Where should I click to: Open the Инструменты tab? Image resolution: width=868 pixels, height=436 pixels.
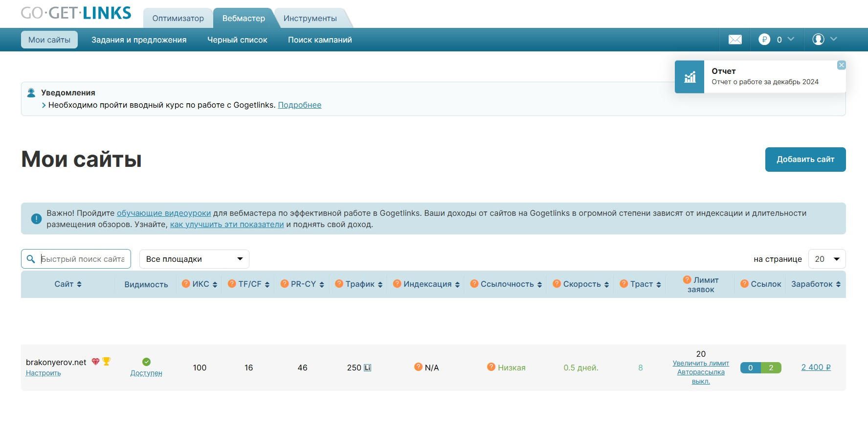[x=310, y=18]
